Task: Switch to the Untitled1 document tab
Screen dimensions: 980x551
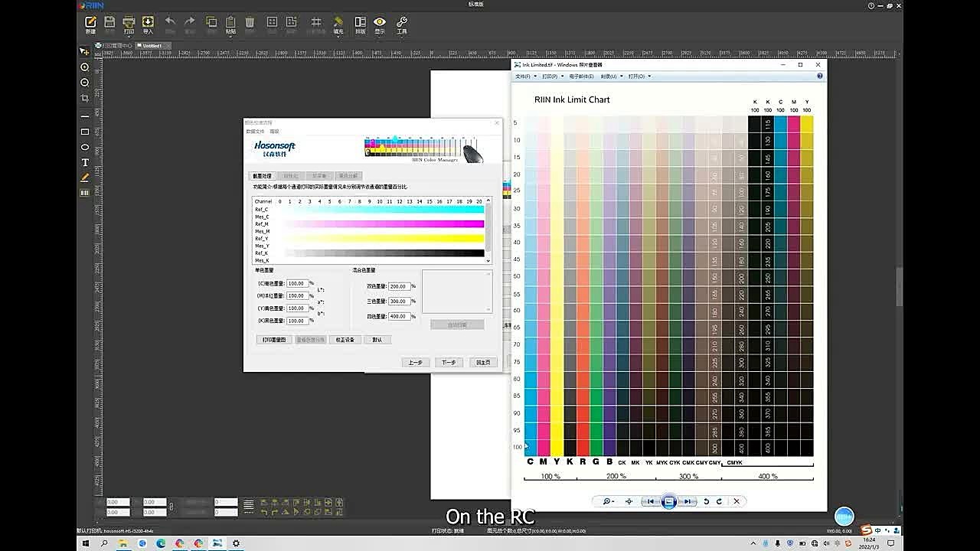Action: pos(152,46)
